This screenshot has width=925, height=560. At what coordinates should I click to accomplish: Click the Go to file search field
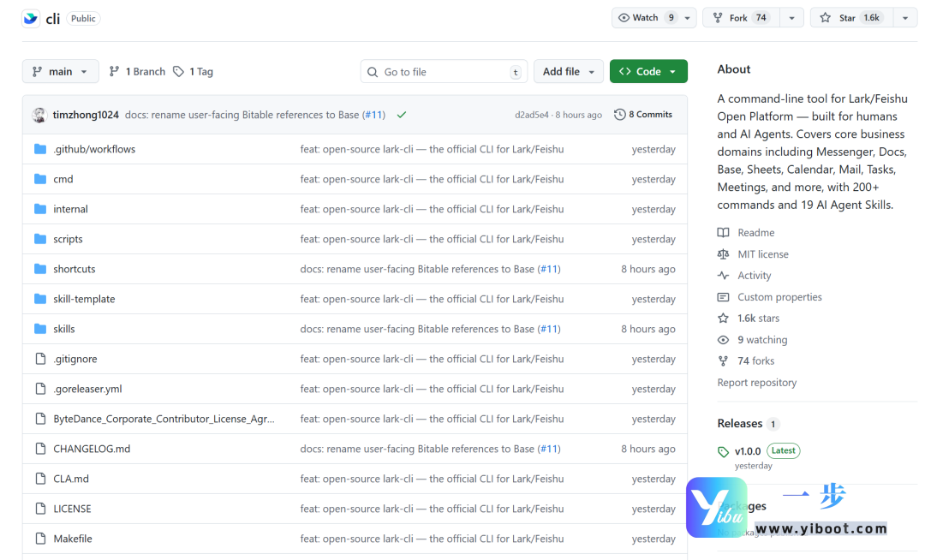(x=444, y=72)
